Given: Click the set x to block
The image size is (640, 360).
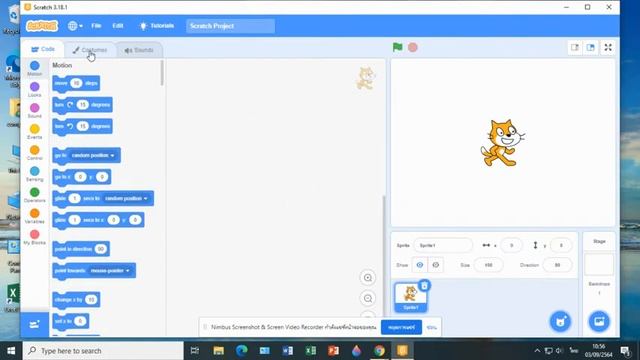Looking at the screenshot, I should click(70, 321).
